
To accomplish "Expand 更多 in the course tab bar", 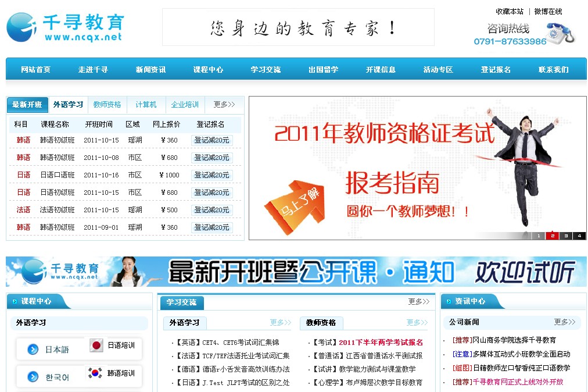I will click(x=224, y=105).
